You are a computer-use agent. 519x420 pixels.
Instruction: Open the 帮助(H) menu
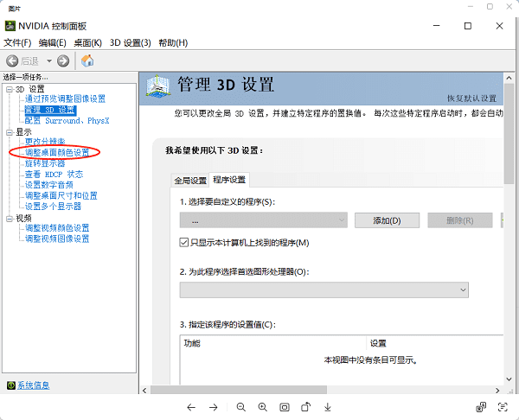pos(173,43)
